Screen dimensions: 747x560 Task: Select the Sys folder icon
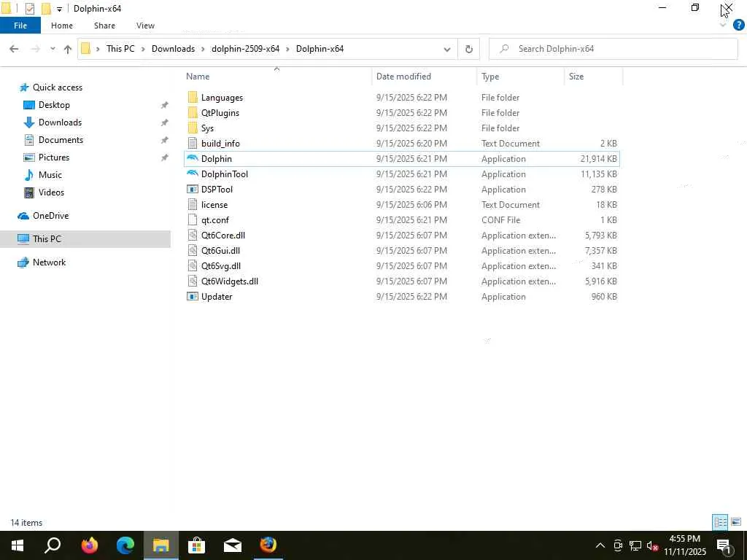click(193, 128)
